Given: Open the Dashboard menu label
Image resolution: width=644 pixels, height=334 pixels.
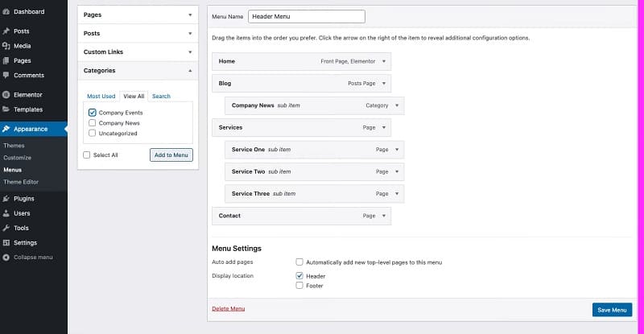Looking at the screenshot, I should click(x=29, y=12).
